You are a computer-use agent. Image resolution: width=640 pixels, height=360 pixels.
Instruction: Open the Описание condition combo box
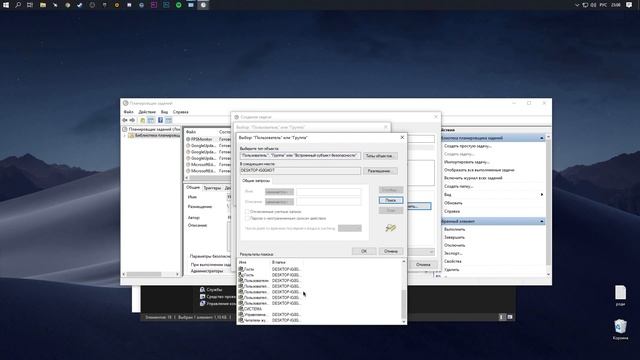279,202
